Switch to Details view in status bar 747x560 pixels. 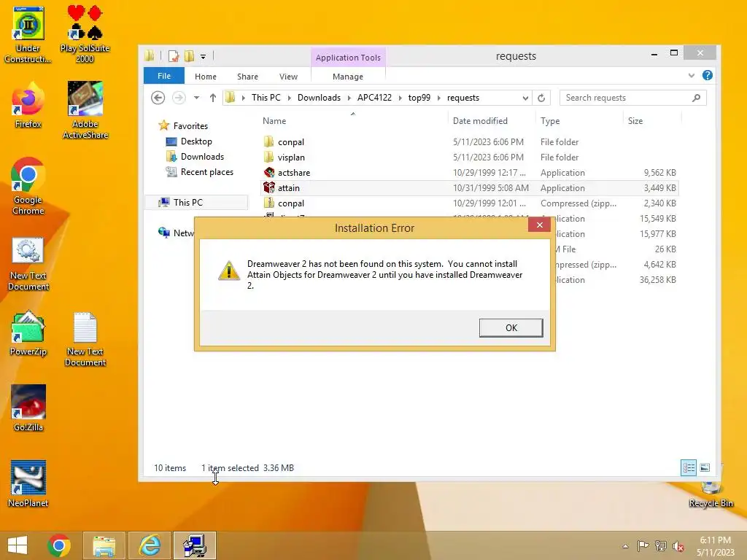(689, 467)
